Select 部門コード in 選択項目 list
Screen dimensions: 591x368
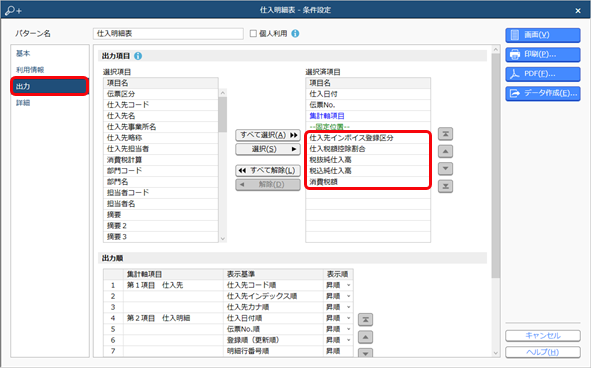click(x=161, y=171)
